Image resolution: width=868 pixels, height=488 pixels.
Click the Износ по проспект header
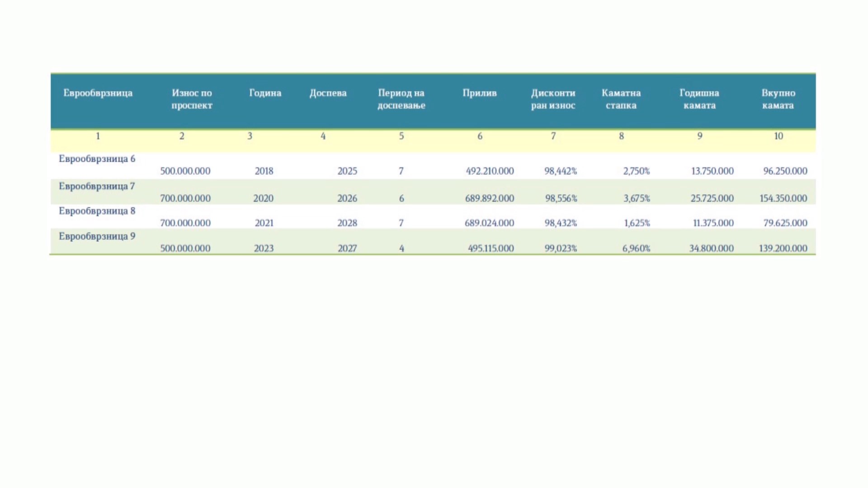point(192,99)
